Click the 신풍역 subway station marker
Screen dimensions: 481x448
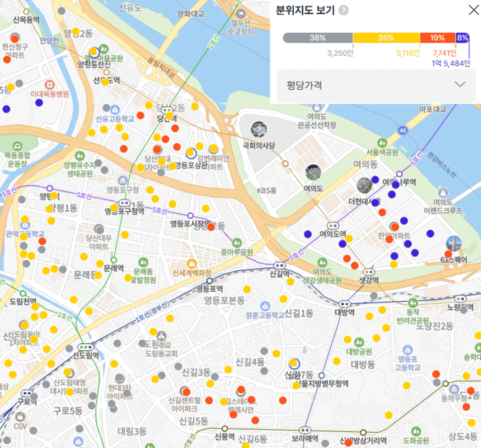(x=225, y=429)
